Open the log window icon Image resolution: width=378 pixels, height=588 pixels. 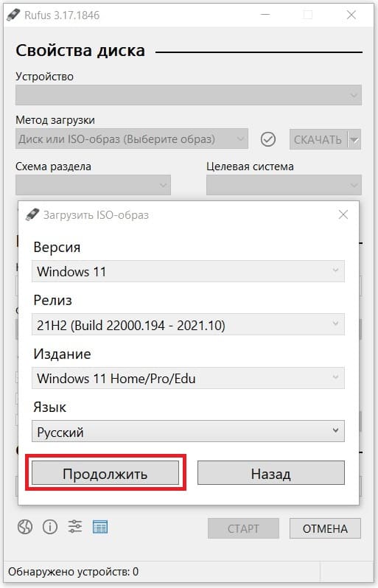[100, 527]
